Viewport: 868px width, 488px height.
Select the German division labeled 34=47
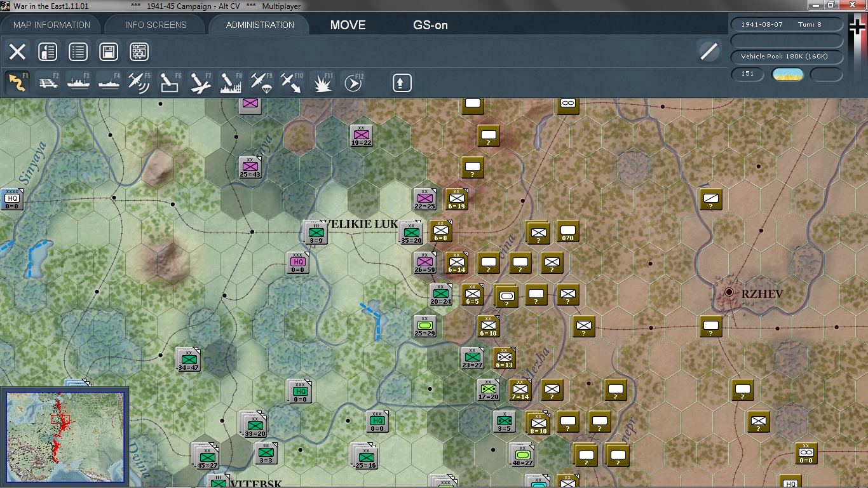188,360
